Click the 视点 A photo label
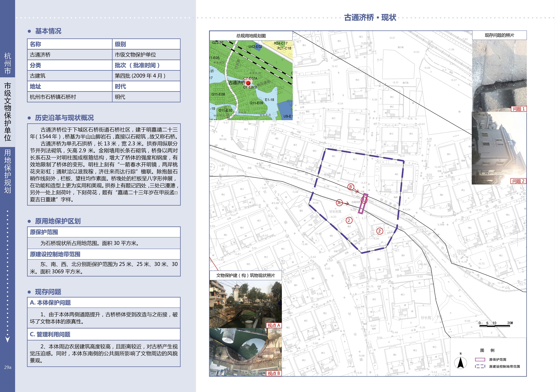Screen dimensions: 555x392 [x=274, y=325]
